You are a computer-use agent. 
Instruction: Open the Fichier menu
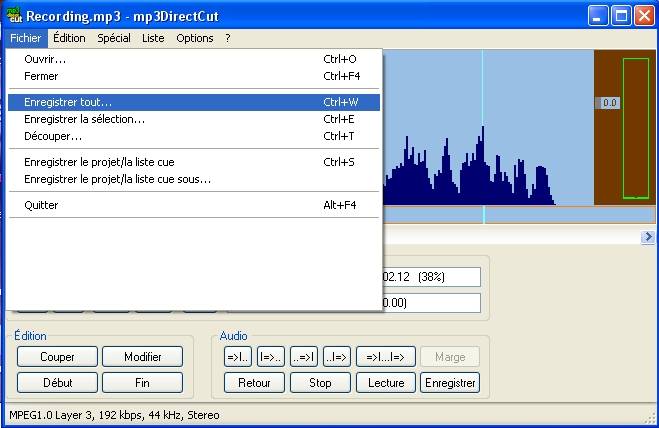click(x=26, y=38)
